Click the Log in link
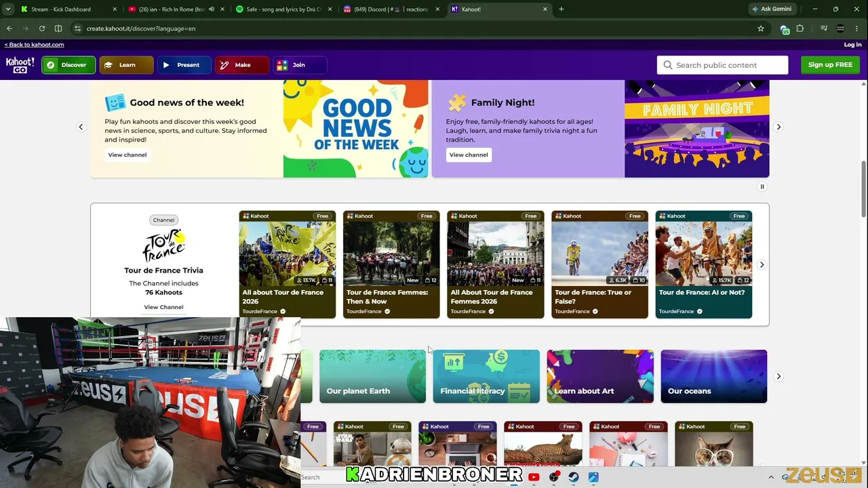The height and width of the screenshot is (488, 868). (x=852, y=45)
